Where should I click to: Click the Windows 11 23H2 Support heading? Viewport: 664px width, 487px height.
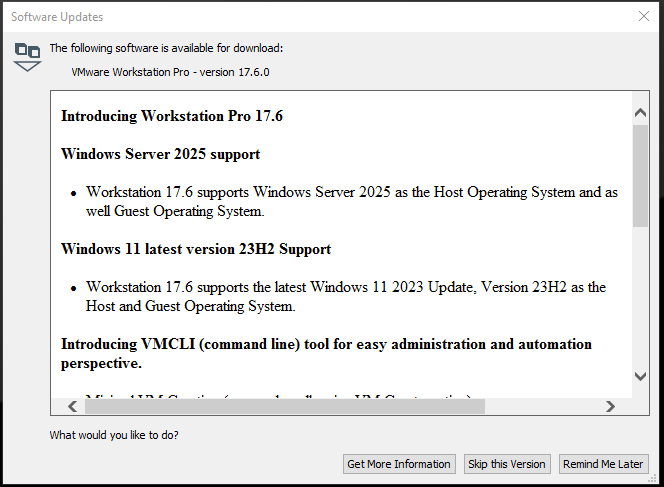pyautogui.click(x=196, y=249)
